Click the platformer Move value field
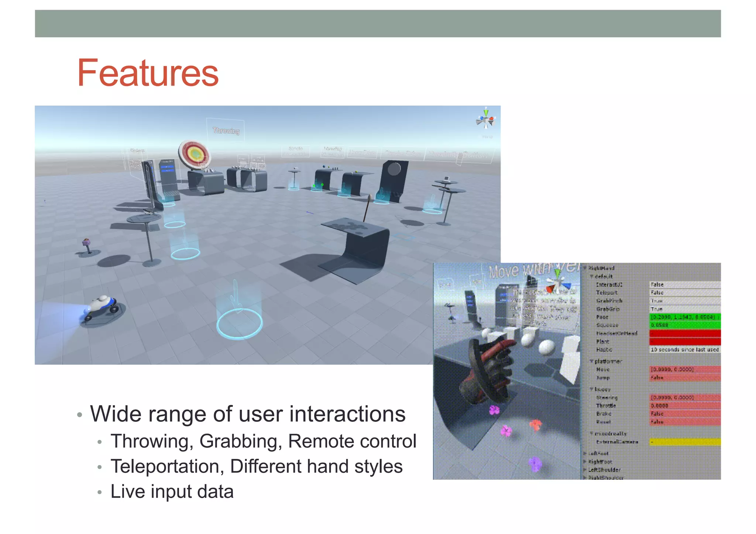The width and height of the screenshot is (756, 534). (685, 369)
